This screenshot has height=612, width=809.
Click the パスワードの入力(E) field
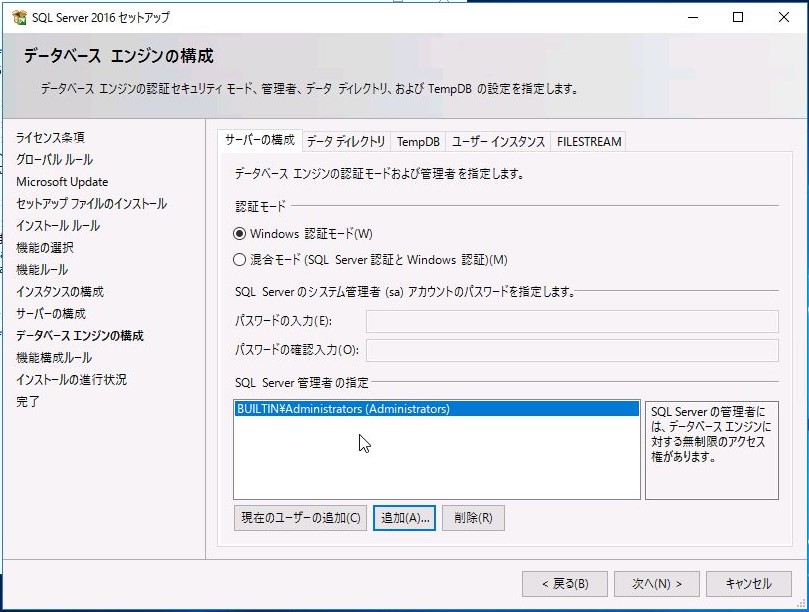(x=572, y=321)
